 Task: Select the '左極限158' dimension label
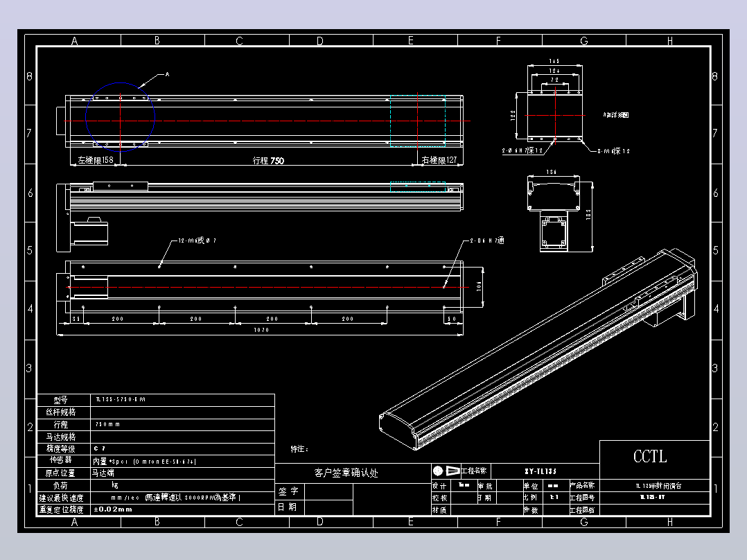96,160
